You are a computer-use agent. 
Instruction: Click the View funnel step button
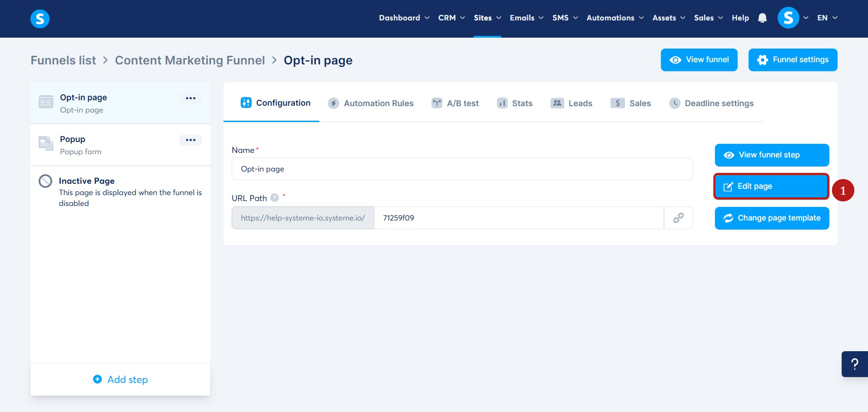[x=772, y=155]
